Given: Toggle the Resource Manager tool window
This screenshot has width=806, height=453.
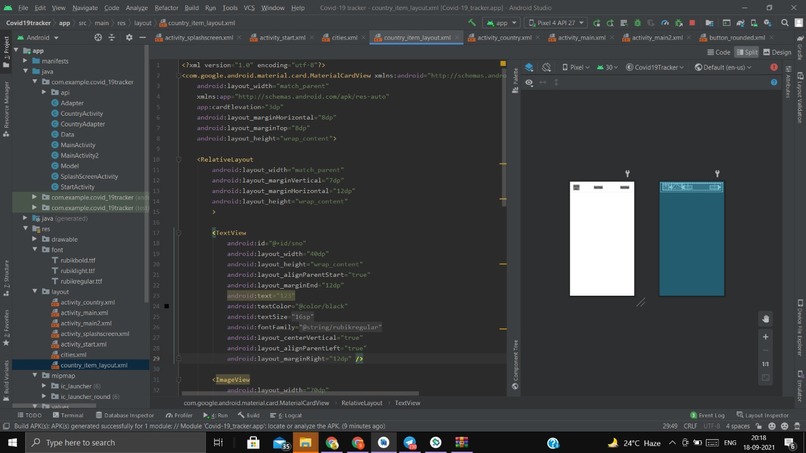Looking at the screenshot, I should click(6, 108).
